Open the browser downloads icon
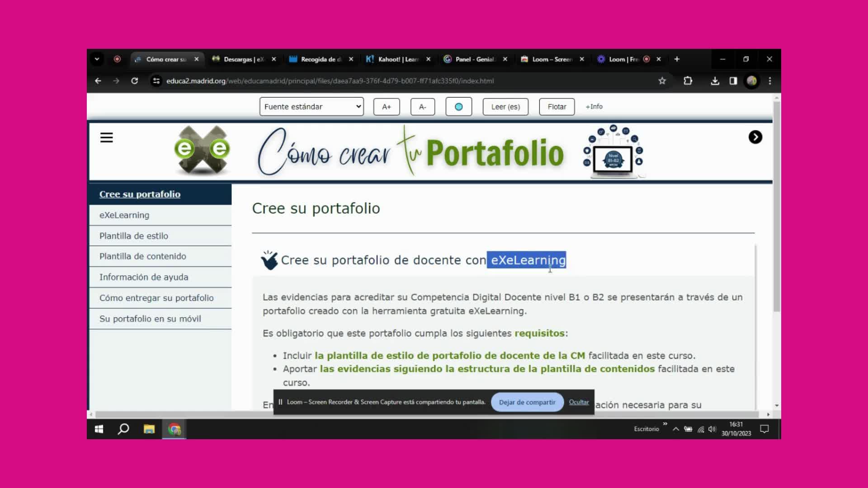 tap(715, 81)
